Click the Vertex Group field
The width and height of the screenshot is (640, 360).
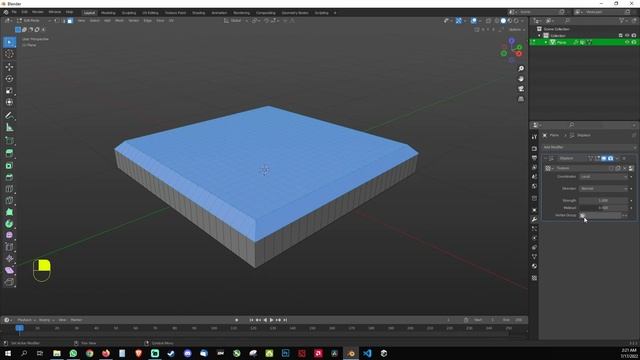coord(600,215)
